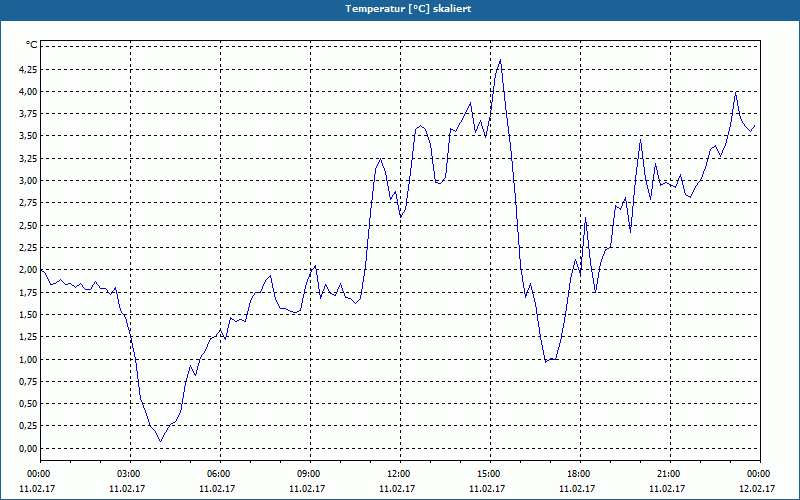800x500 pixels.
Task: Pick the '1,75' y-axis label
Action: pos(28,292)
